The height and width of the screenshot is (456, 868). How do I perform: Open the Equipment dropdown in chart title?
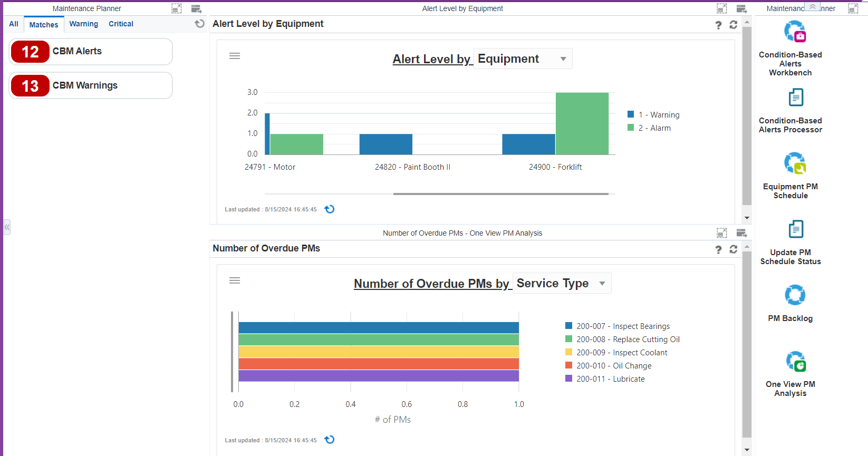[x=523, y=59]
